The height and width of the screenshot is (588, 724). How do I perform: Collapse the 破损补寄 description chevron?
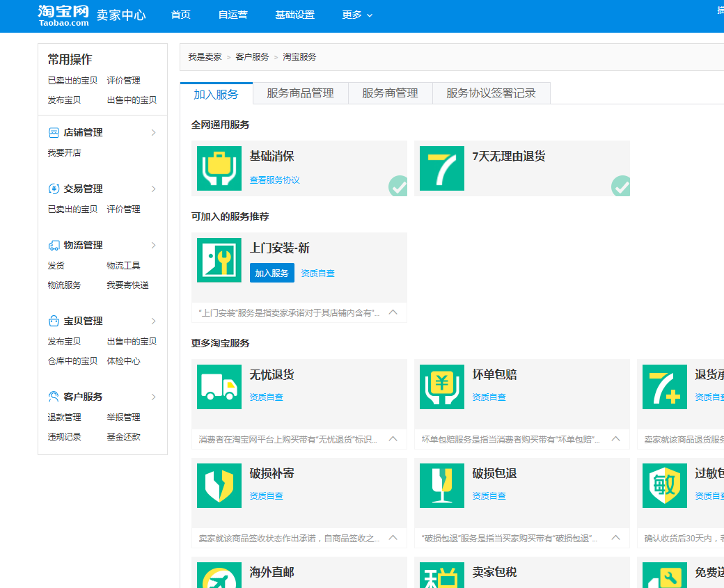pyautogui.click(x=393, y=538)
